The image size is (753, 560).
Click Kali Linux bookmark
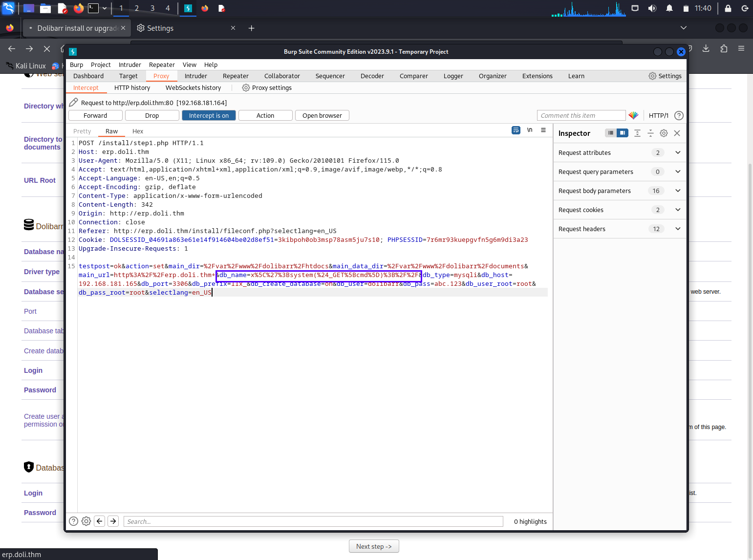[x=25, y=65]
